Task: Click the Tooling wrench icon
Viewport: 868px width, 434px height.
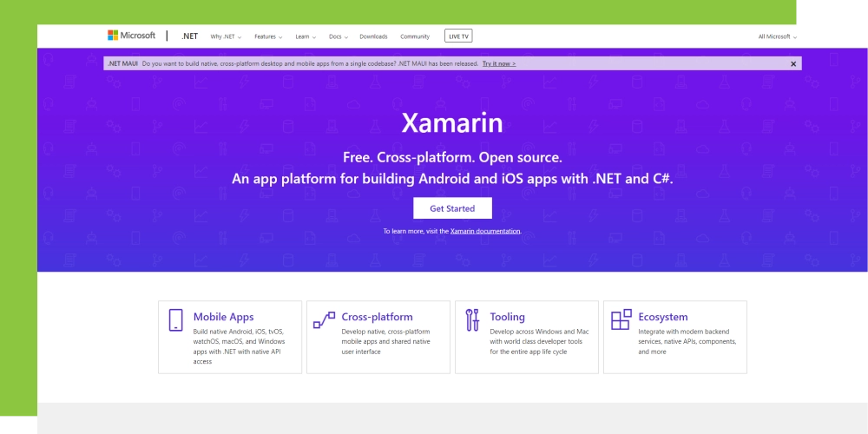Action: 472,320
